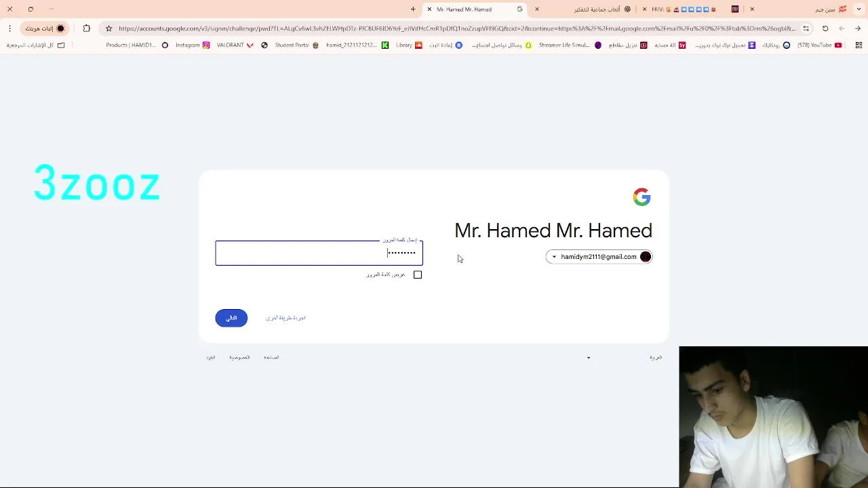Click the blue Next button

(x=231, y=318)
